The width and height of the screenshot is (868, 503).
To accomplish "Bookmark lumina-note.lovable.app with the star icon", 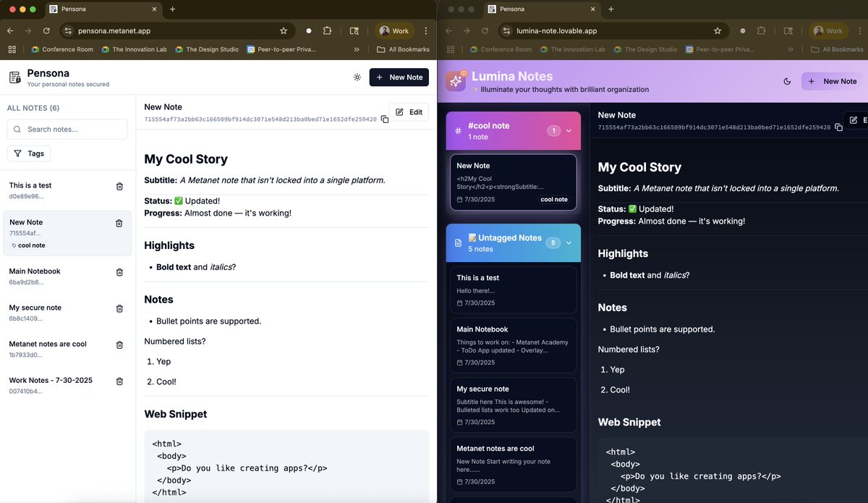I will tap(718, 31).
